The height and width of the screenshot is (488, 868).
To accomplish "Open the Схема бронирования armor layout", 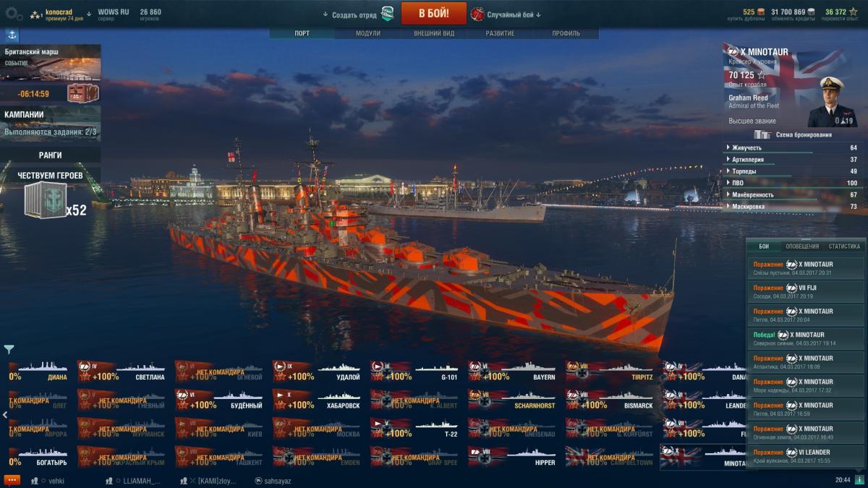I will (x=793, y=134).
